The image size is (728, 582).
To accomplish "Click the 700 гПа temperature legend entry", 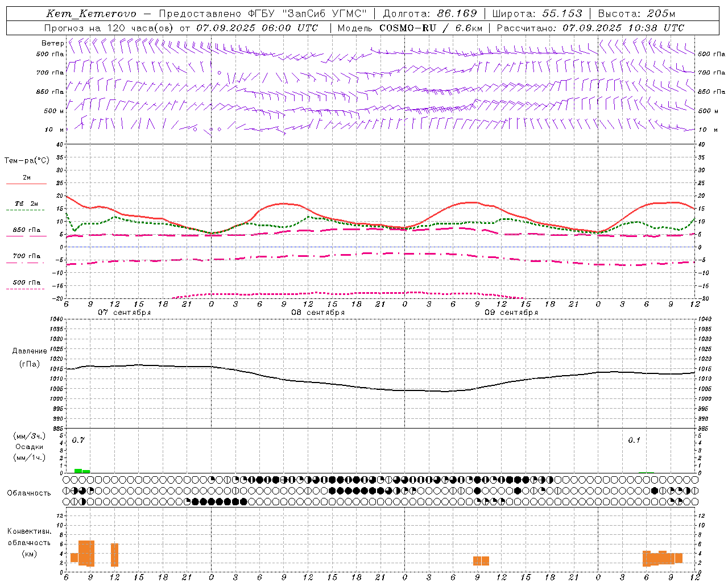I will coord(27,256).
